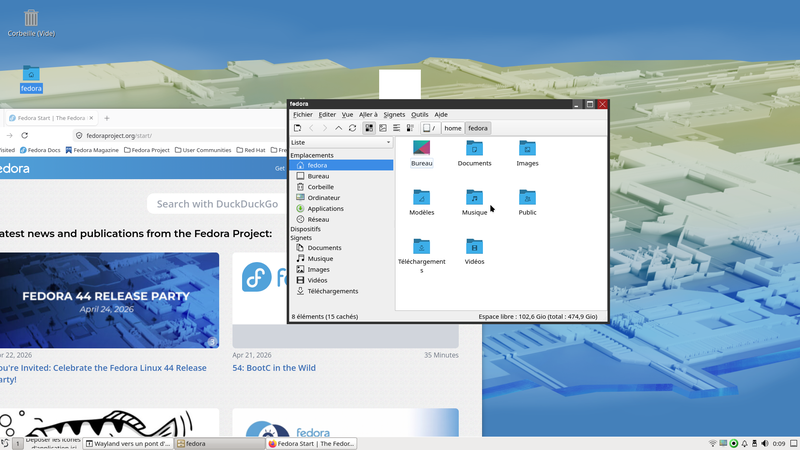Select the Vidéos folder icon
The height and width of the screenshot is (450, 800).
[x=474, y=251]
